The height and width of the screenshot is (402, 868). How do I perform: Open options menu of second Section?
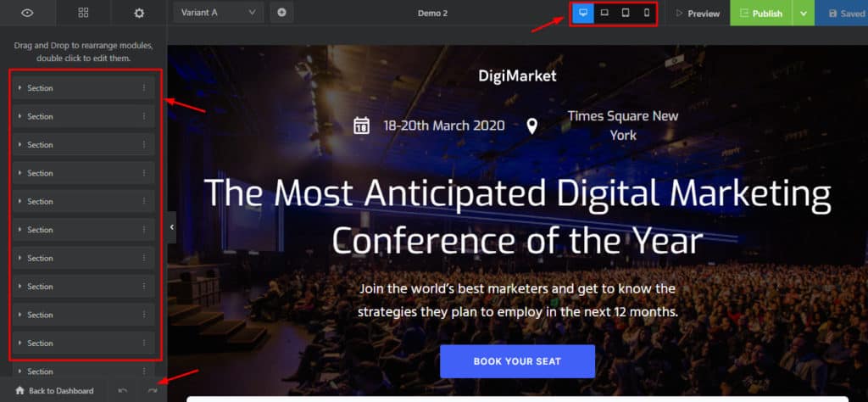click(x=144, y=116)
